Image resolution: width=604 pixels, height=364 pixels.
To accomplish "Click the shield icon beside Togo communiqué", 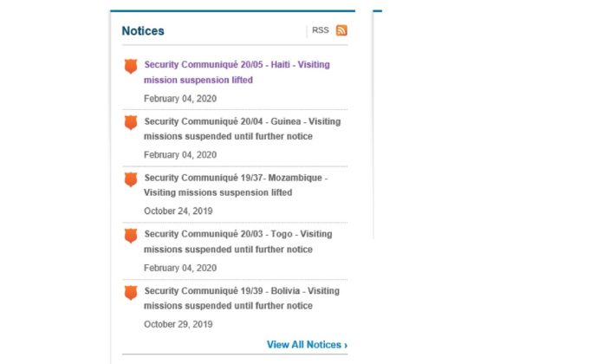I will coord(131,236).
